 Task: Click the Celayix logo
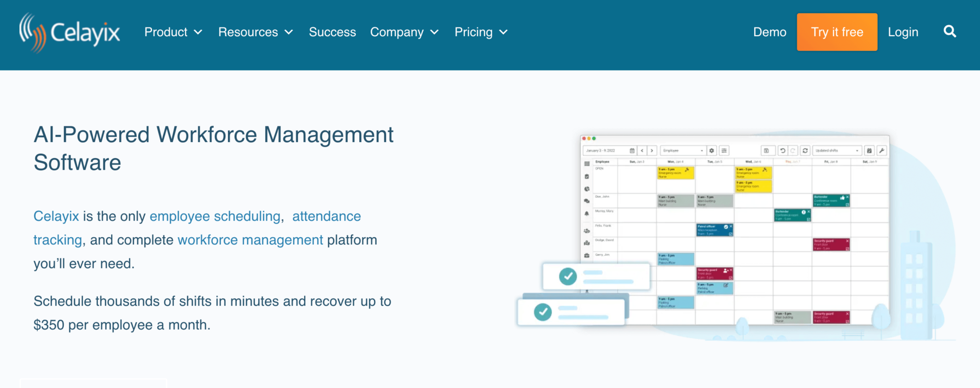pos(69,32)
